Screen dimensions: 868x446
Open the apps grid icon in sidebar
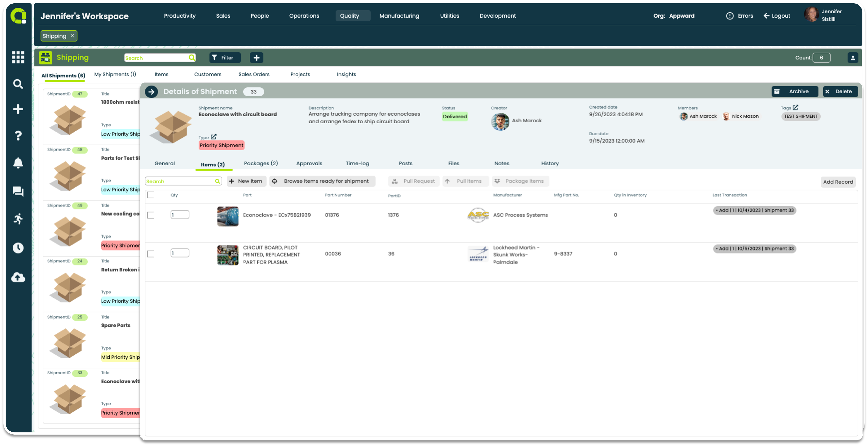(x=18, y=57)
